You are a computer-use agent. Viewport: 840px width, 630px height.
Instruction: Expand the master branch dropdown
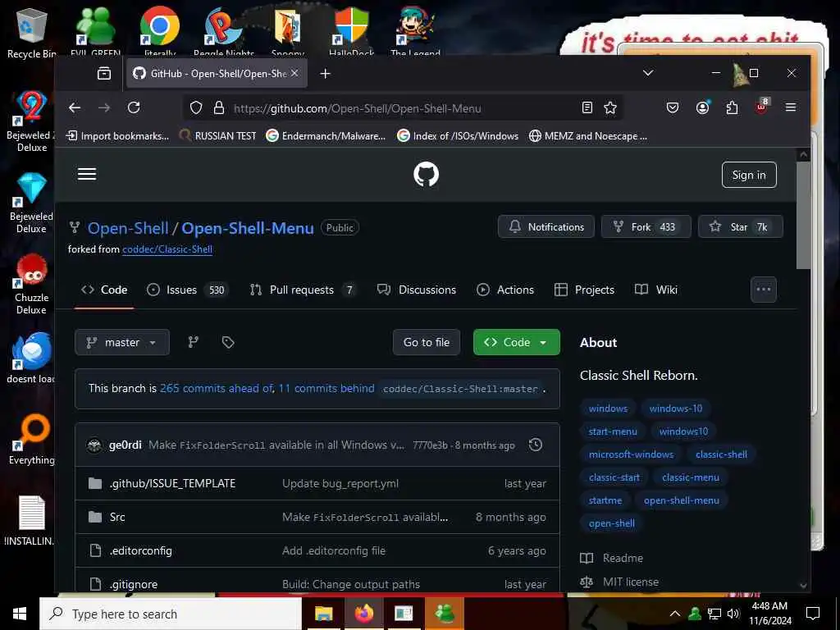click(122, 342)
